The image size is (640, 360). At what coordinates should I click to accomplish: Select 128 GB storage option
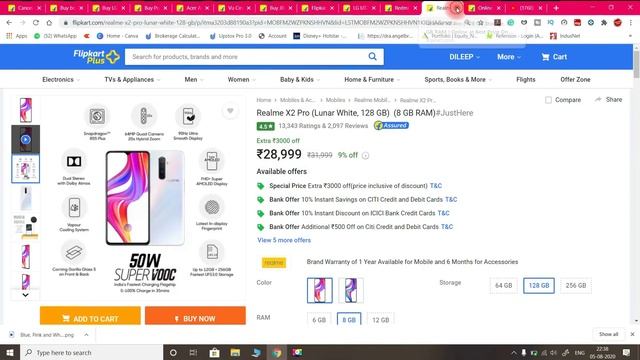(x=539, y=286)
